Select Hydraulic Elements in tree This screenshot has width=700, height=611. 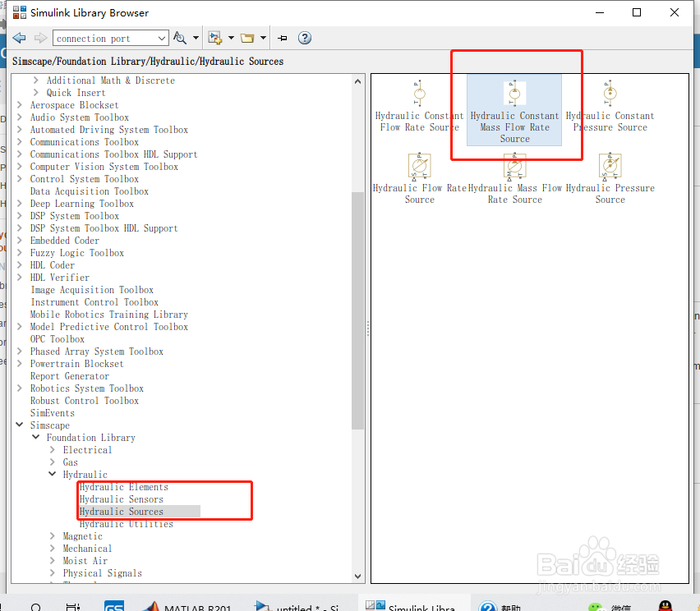(124, 487)
